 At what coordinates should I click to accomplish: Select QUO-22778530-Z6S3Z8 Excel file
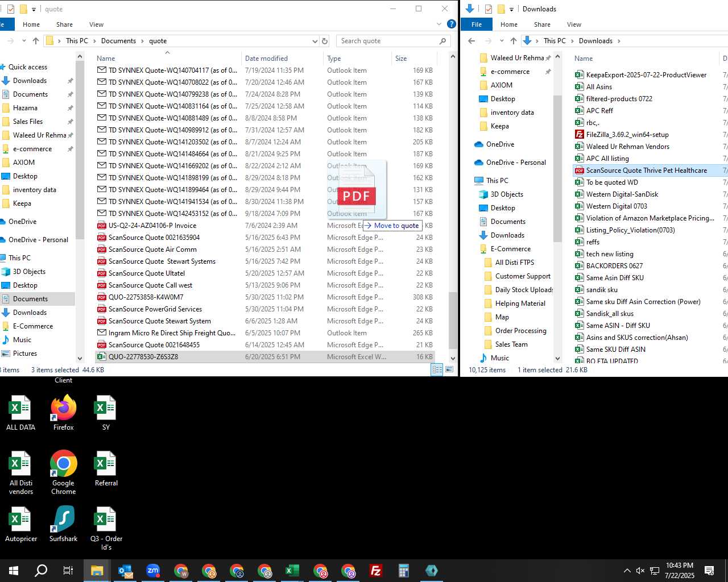143,357
